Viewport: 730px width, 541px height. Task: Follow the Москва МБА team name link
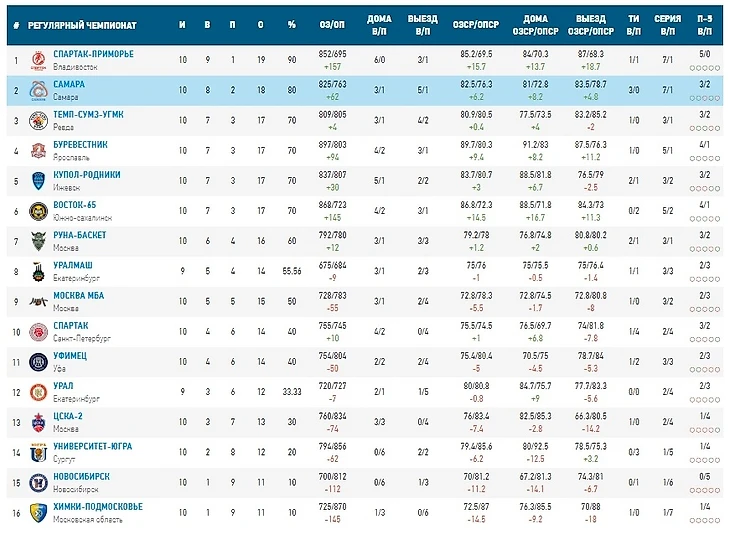[x=79, y=295]
